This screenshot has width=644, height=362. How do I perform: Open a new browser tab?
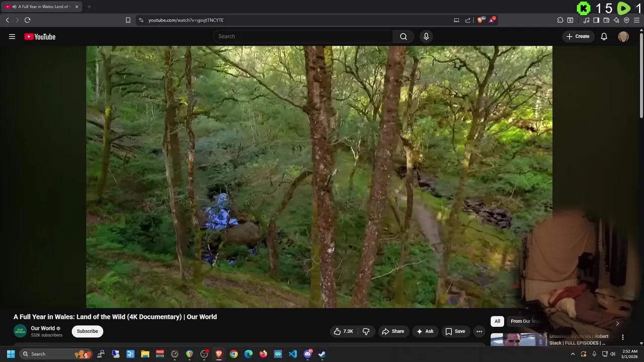[x=89, y=7]
